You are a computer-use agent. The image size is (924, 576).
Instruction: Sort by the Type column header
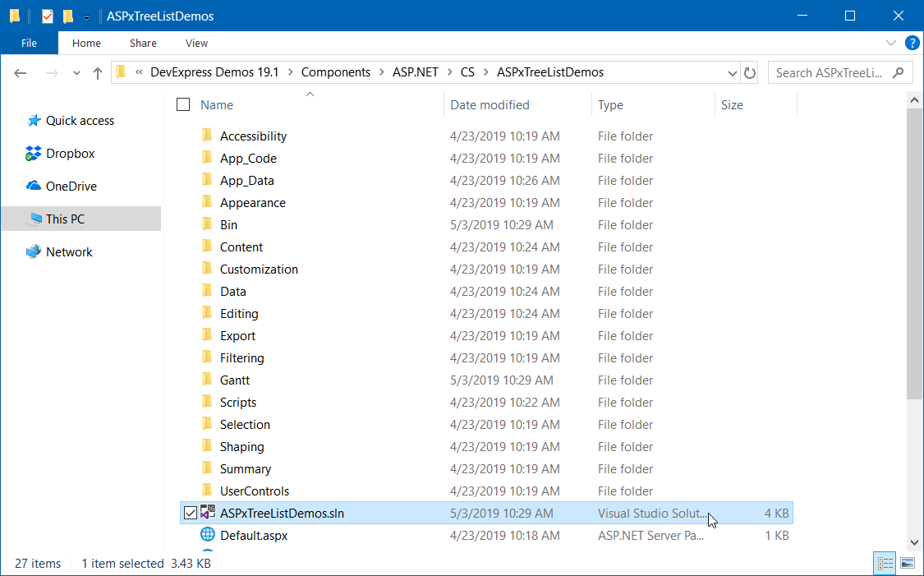610,105
